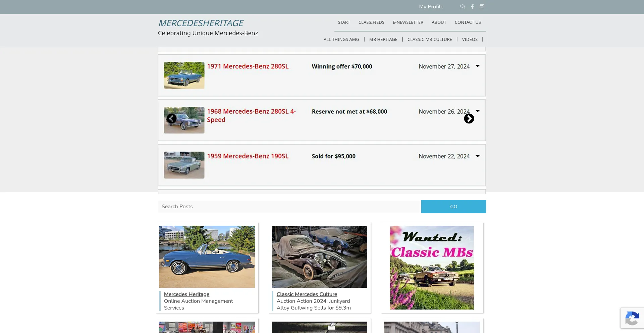This screenshot has width=644, height=333.
Task: Open My Profile link
Action: point(431,7)
